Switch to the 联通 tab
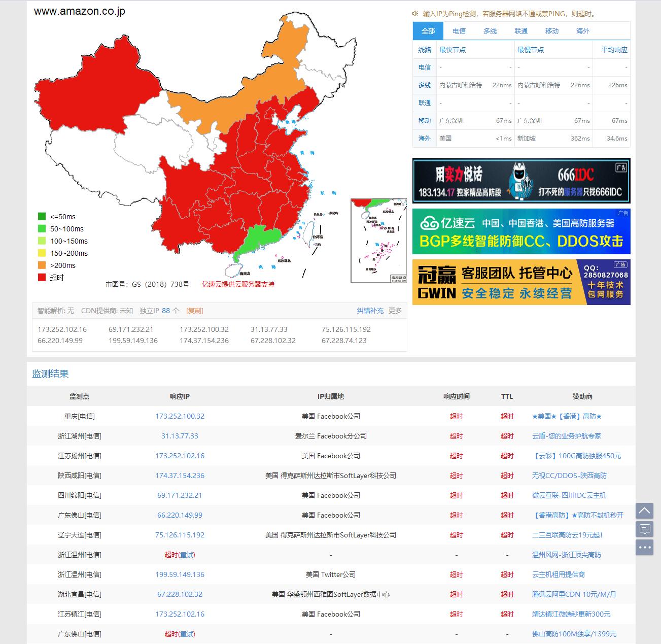Viewport: 661px width, 644px height. (x=521, y=31)
